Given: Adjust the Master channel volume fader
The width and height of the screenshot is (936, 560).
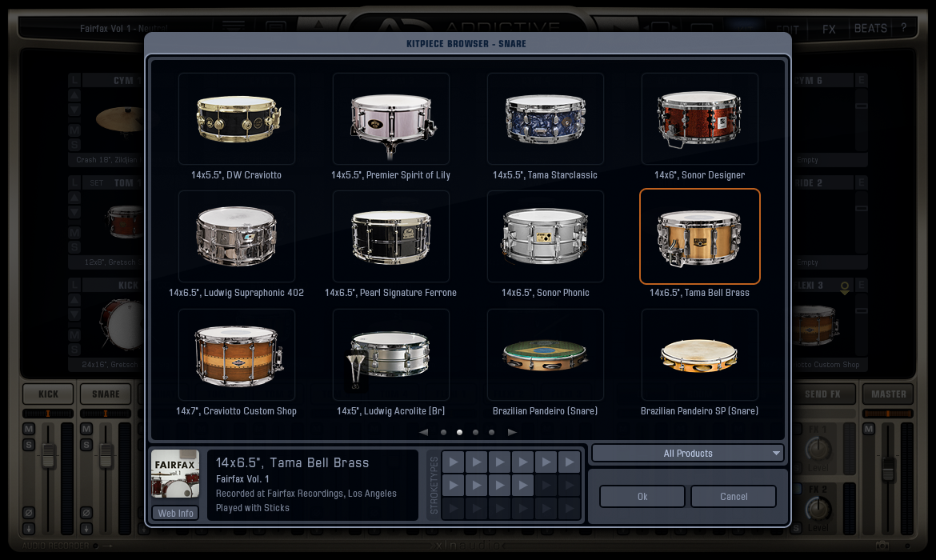Looking at the screenshot, I should tap(888, 470).
